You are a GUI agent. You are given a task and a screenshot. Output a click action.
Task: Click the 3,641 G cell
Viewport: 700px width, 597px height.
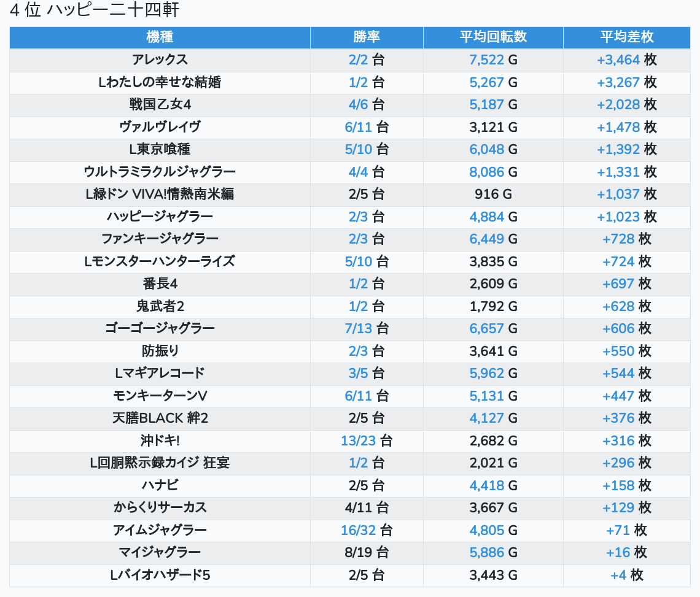pyautogui.click(x=493, y=351)
